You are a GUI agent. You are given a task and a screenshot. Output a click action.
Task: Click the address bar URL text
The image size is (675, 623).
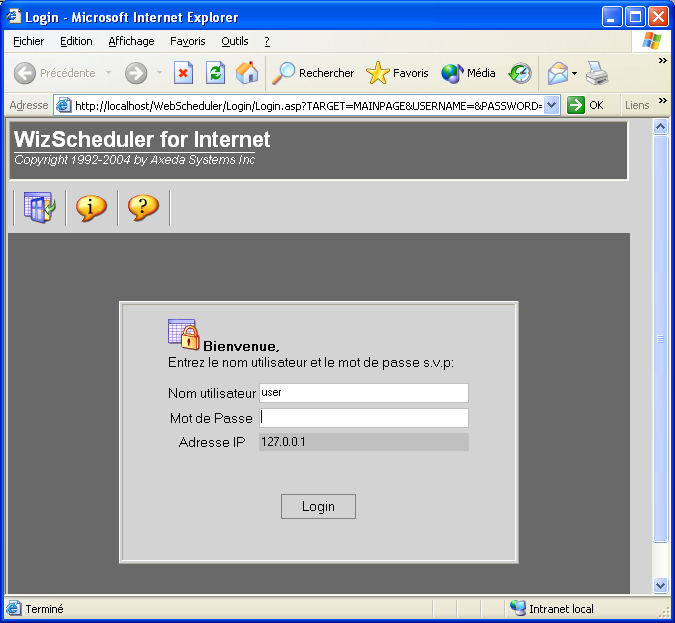click(x=308, y=105)
